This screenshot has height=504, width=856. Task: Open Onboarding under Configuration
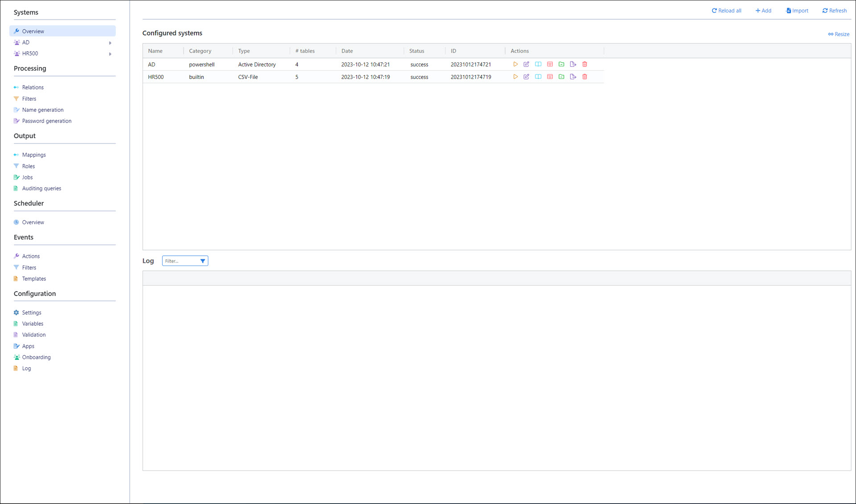coord(36,357)
